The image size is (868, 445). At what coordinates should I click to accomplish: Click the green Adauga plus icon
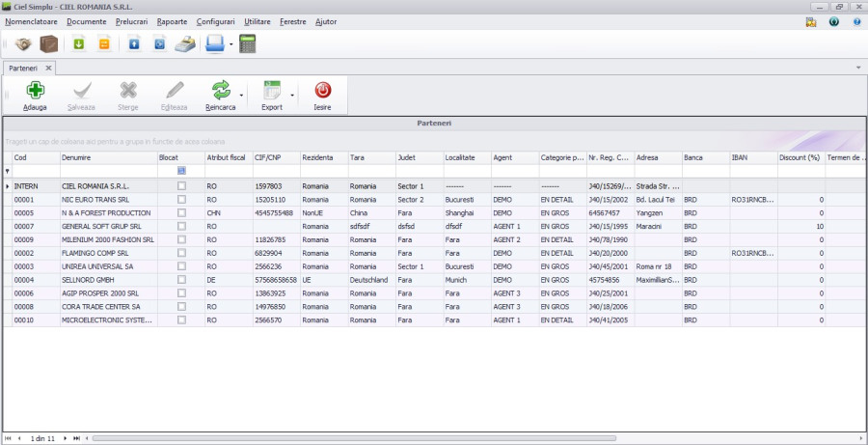tap(35, 91)
